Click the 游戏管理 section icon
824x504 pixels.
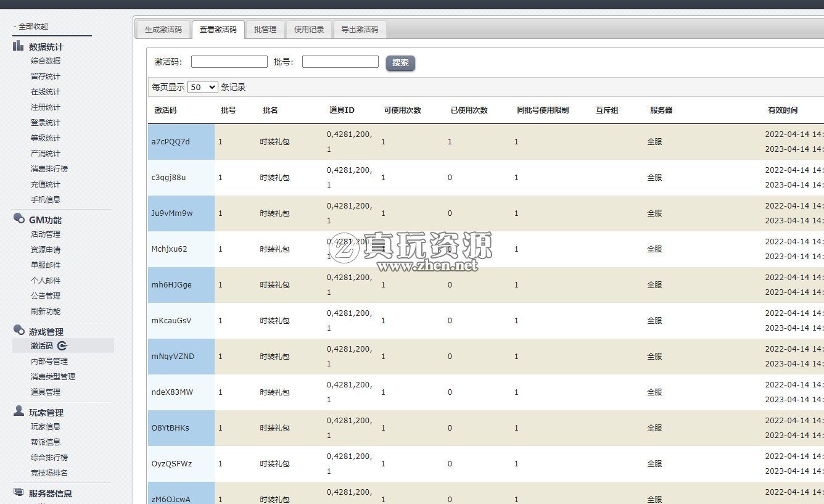coord(19,331)
